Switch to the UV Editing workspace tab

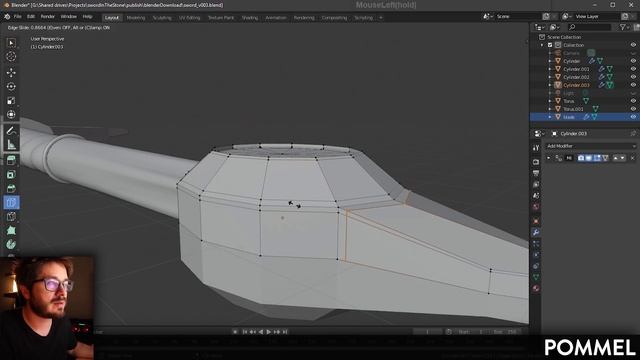(190, 18)
